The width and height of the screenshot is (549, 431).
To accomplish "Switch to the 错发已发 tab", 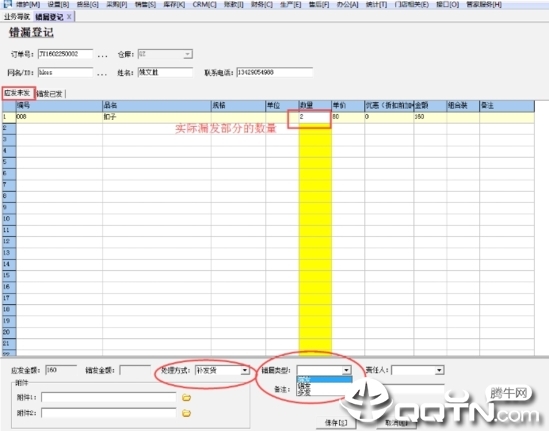I will pyautogui.click(x=50, y=93).
